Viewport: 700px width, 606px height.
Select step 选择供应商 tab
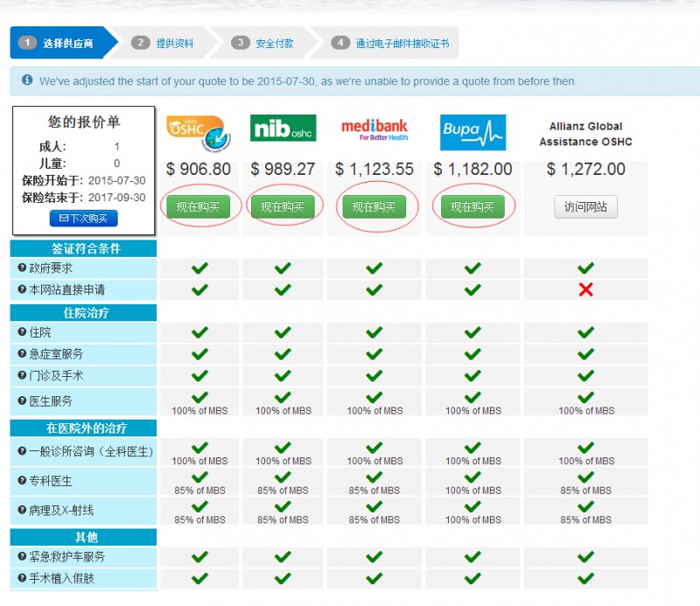pos(62,43)
